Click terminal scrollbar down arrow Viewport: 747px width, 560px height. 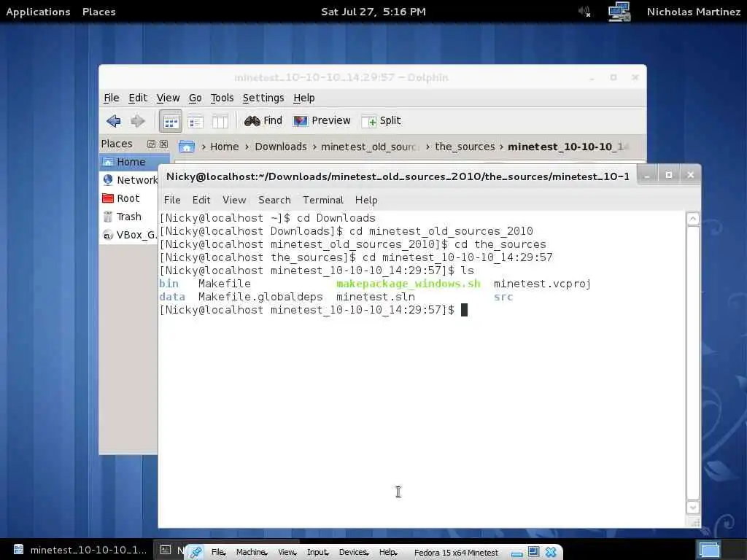point(693,507)
